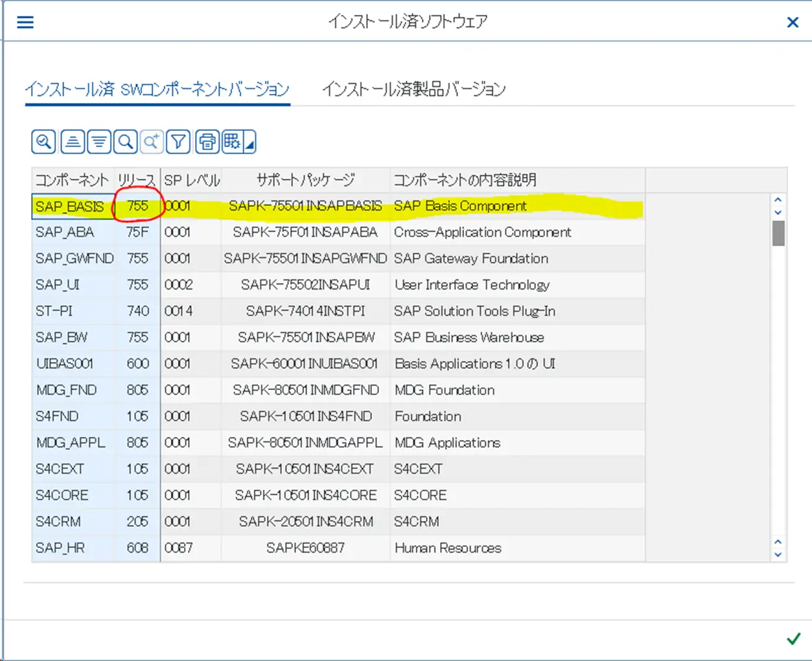Click SP level 0002 in the SAP_UI row
This screenshot has width=812, height=661.
tap(191, 284)
